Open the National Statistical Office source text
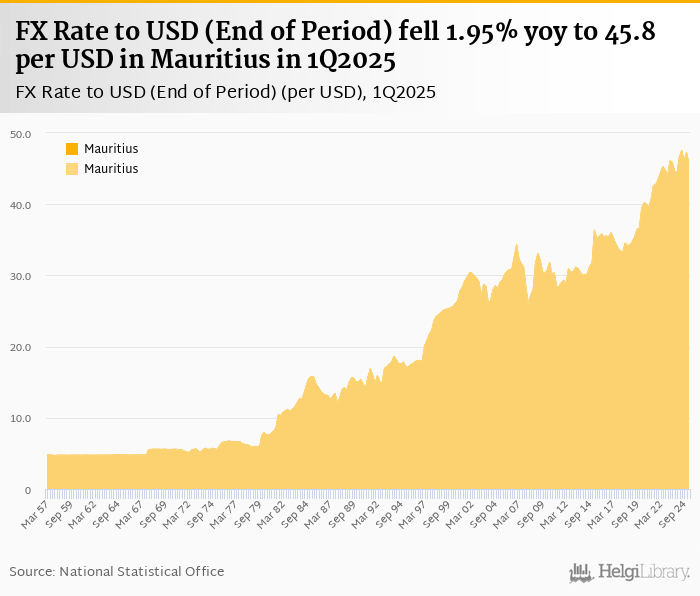This screenshot has height=596, width=700. click(x=117, y=571)
